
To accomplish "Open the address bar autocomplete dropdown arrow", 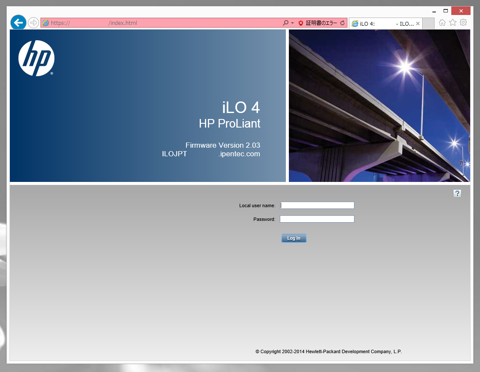I will pos(292,23).
